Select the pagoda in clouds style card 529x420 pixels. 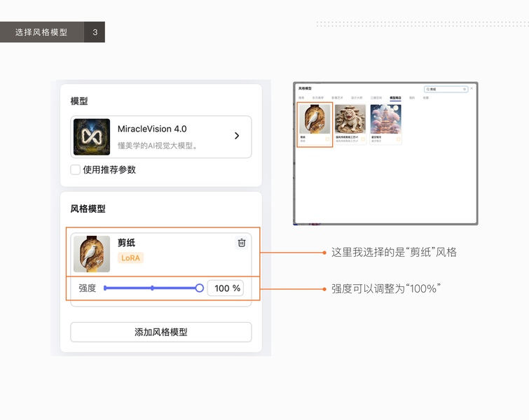point(386,125)
